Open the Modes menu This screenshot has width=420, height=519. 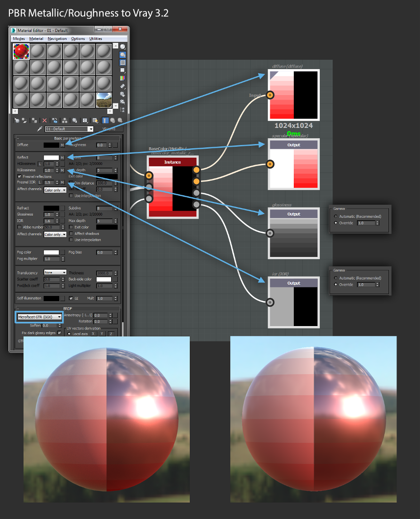pos(19,39)
